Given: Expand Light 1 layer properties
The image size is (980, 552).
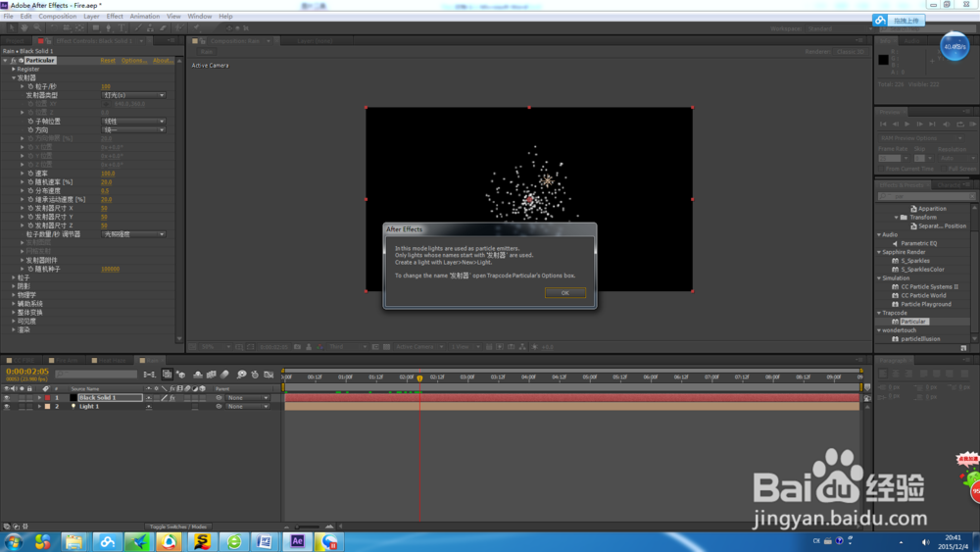Looking at the screenshot, I should pos(39,406).
